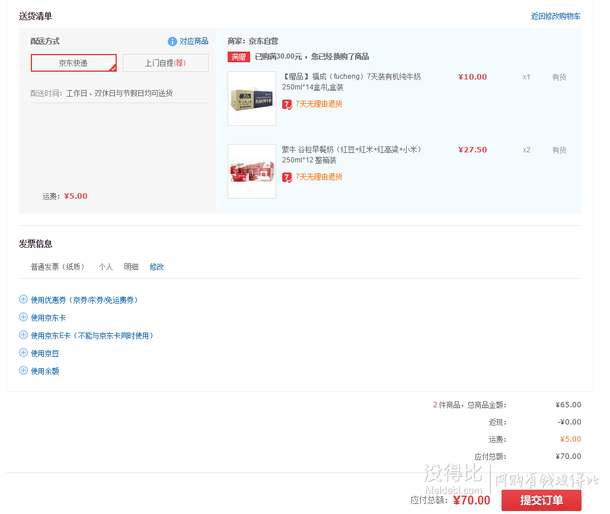The image size is (610, 514).
Task: Click 7天无理由退货 text under 福成 item
Action: (x=319, y=104)
